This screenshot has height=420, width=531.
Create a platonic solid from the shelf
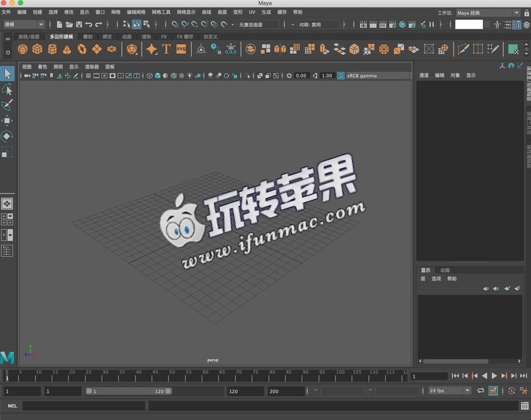click(132, 49)
